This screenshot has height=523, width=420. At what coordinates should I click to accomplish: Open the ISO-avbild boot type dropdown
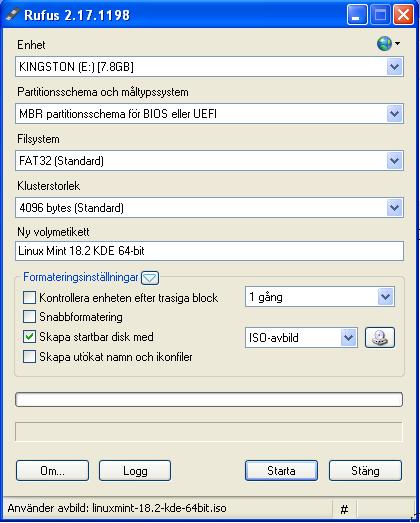click(301, 338)
